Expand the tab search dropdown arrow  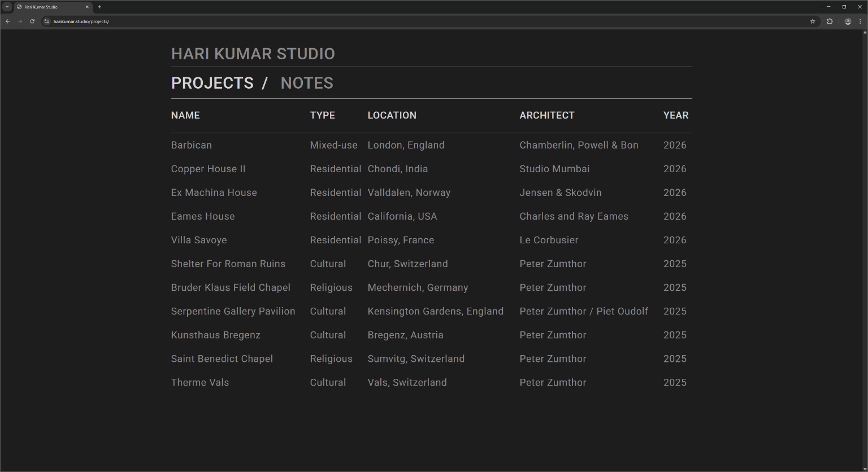click(7, 7)
